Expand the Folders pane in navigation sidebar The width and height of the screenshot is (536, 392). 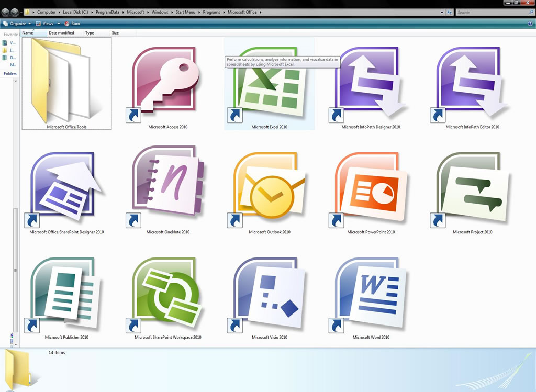pyautogui.click(x=9, y=73)
